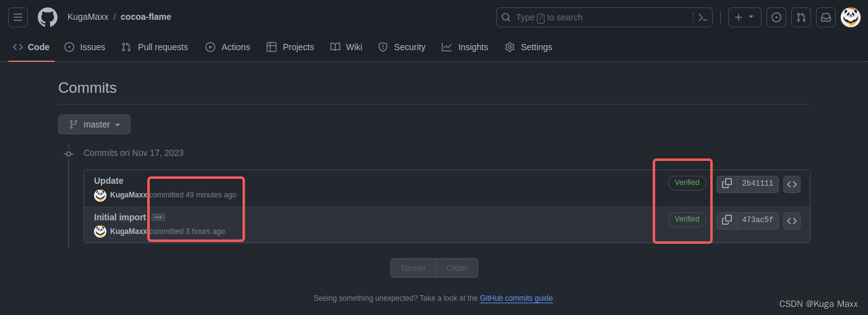Viewport: 868px width, 315px height.
Task: Click the 'committed 3 hours ago' text
Action: 187,231
